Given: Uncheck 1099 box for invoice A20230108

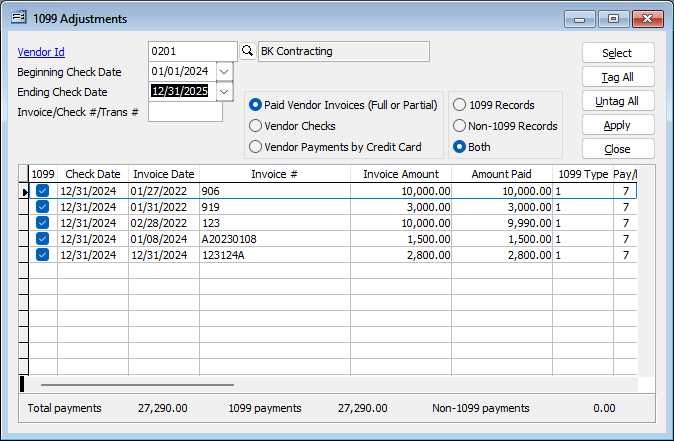Looking at the screenshot, I should pos(42,239).
